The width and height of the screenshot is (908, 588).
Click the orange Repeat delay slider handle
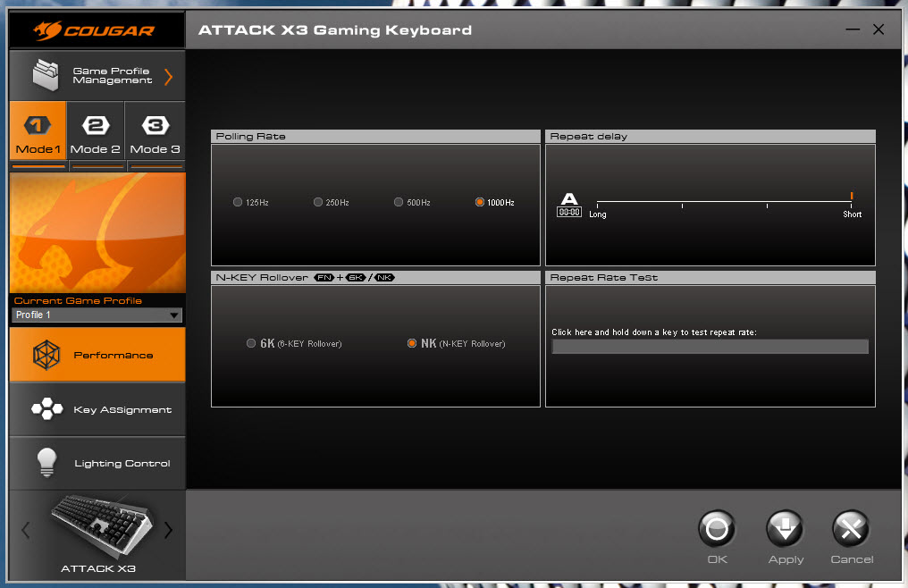(x=851, y=196)
